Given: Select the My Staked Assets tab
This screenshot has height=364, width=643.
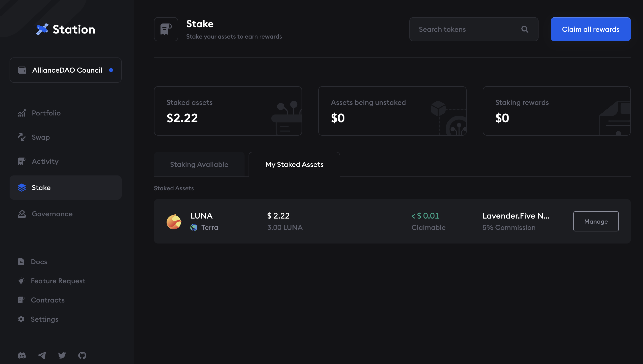Looking at the screenshot, I should coord(294,164).
